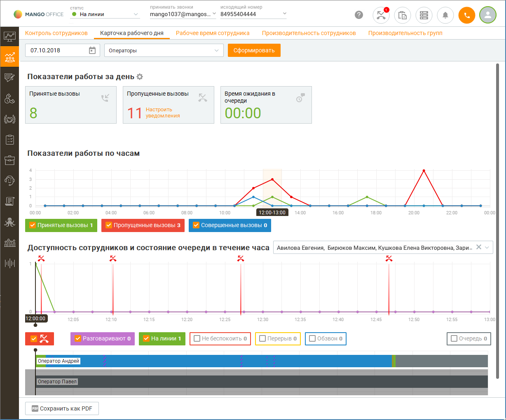506x420 pixels.
Task: Click the Оператор Андрей timeline bar
Action: pos(262,361)
